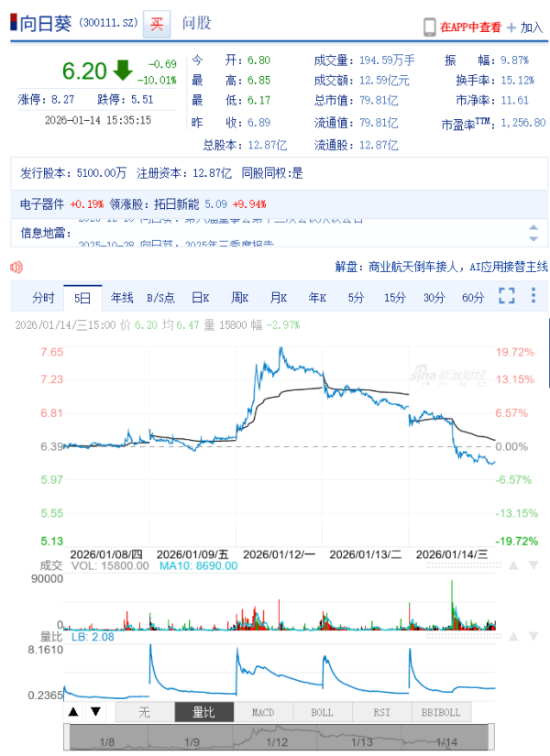Click the phone icon for APP view
Screen dimensions: 550x756
tap(429, 27)
